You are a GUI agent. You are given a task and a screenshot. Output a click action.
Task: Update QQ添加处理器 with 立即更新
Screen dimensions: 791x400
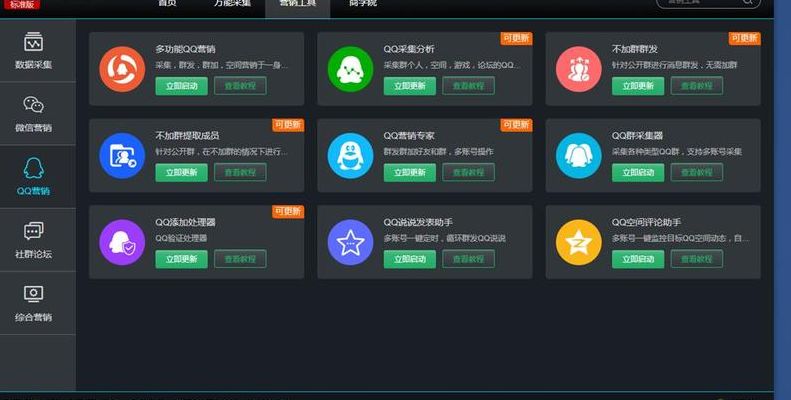pos(181,259)
